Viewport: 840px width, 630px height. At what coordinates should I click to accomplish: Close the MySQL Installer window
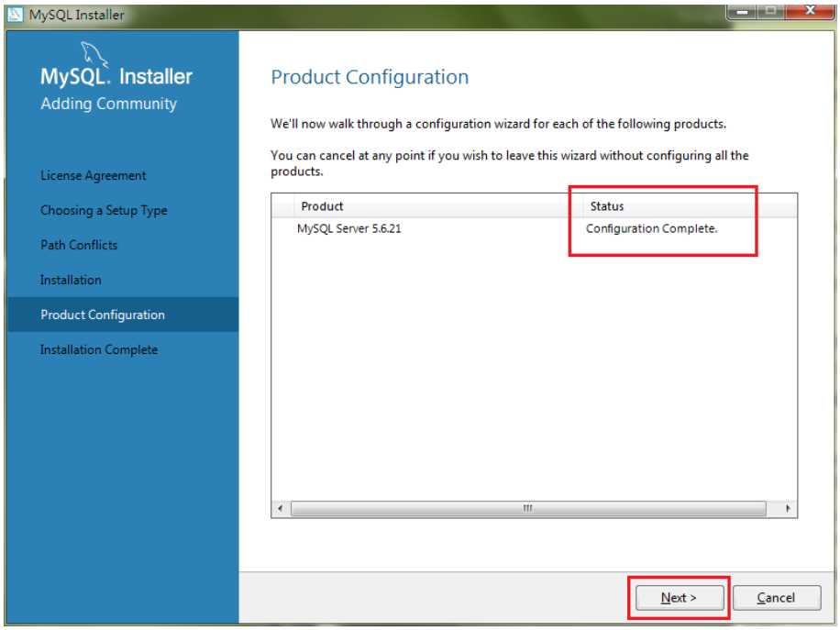pos(807,13)
